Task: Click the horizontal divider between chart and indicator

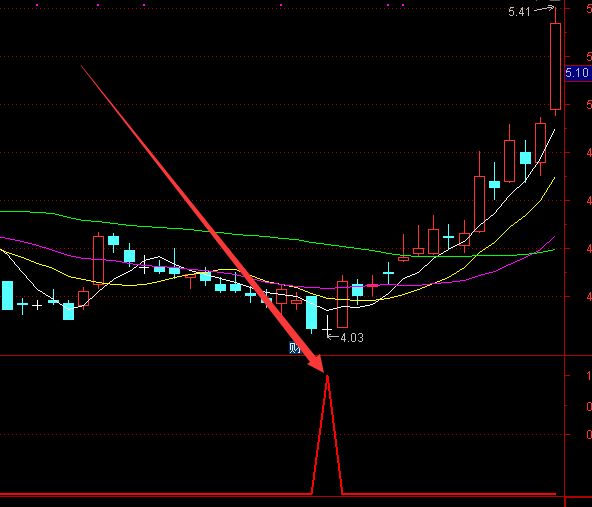Action: coord(282,355)
